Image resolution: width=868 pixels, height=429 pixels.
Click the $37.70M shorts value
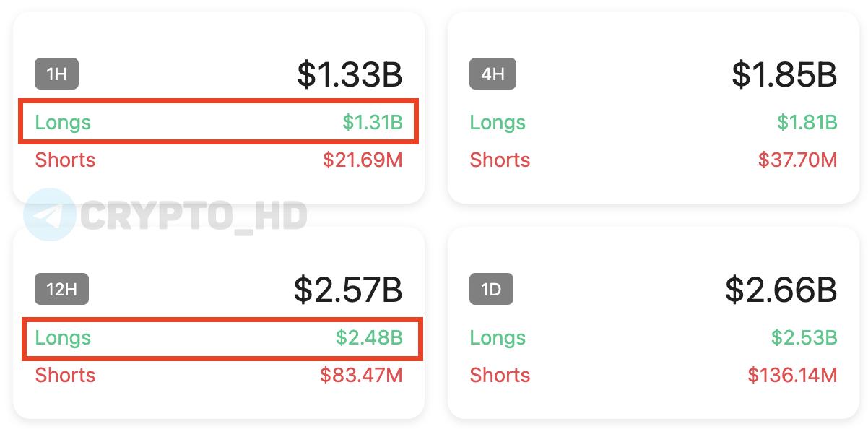(798, 160)
